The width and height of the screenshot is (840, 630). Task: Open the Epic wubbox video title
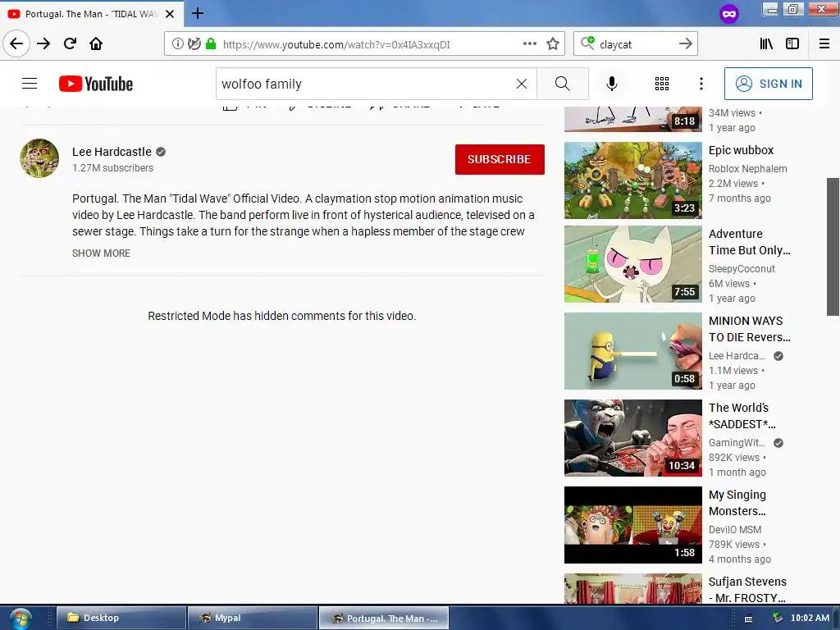click(741, 151)
